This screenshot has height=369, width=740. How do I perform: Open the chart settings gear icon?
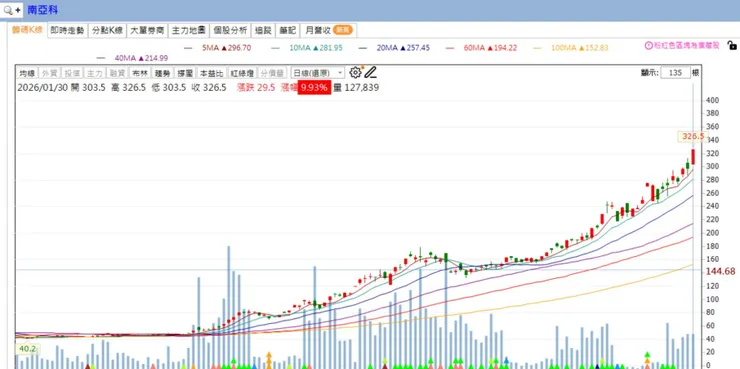[x=355, y=73]
